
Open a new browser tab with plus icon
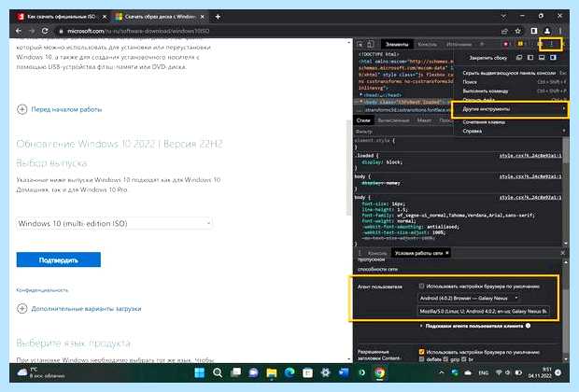point(218,17)
